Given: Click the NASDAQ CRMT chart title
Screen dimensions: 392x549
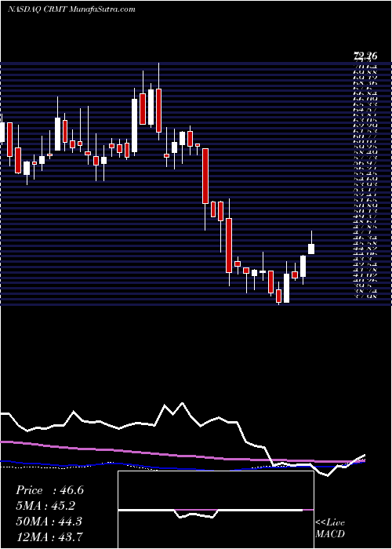Looking at the screenshot, I should (x=71, y=9).
